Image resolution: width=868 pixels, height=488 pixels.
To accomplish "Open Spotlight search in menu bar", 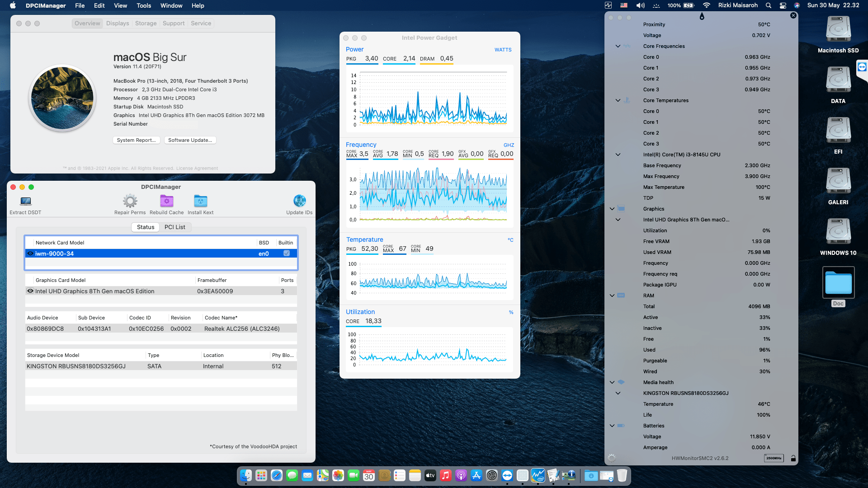I will [769, 5].
